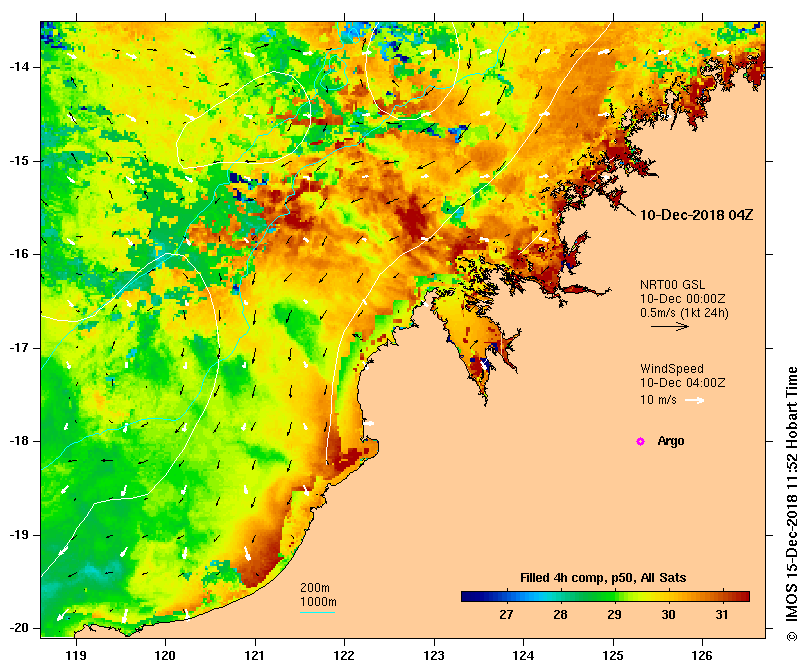Viewport: 809px width, 672px height.
Task: Click the '1000m' contour legend label
Action: click(318, 602)
